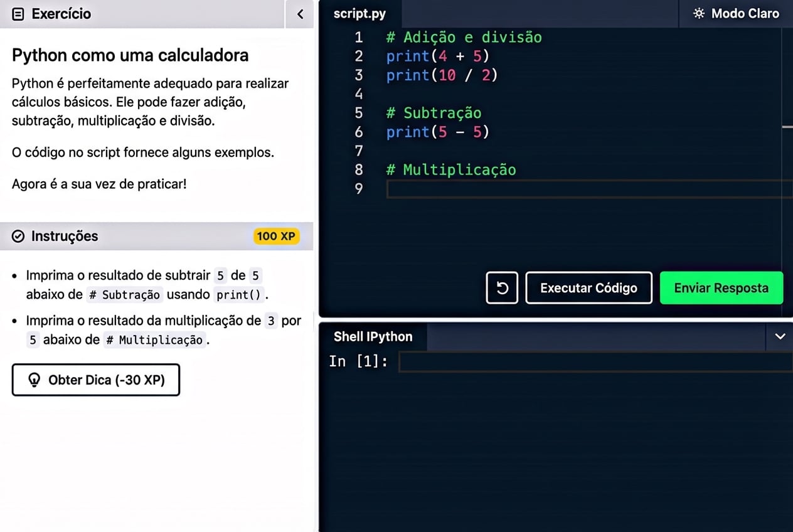The image size is (793, 532).
Task: Click the '# Subtração' comment in editor
Action: coord(434,113)
